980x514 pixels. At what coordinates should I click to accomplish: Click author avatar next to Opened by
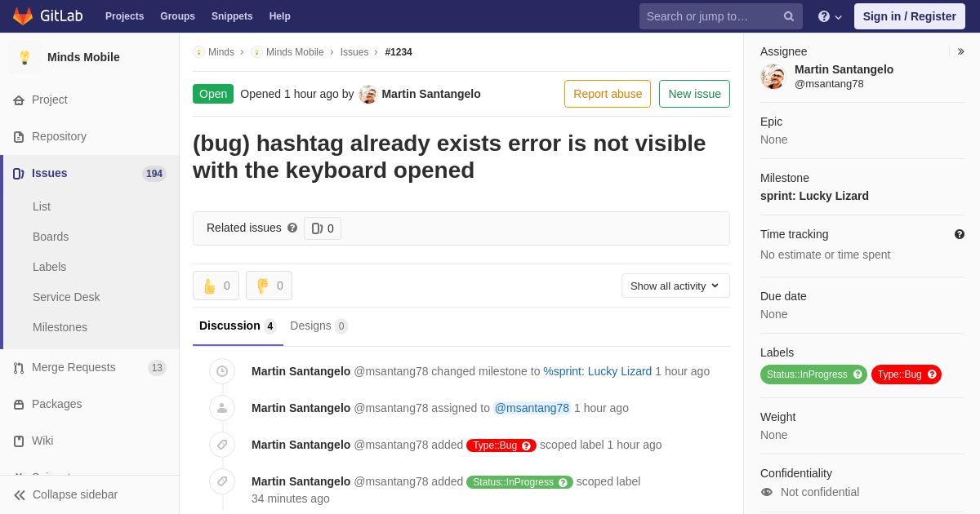[x=368, y=94]
